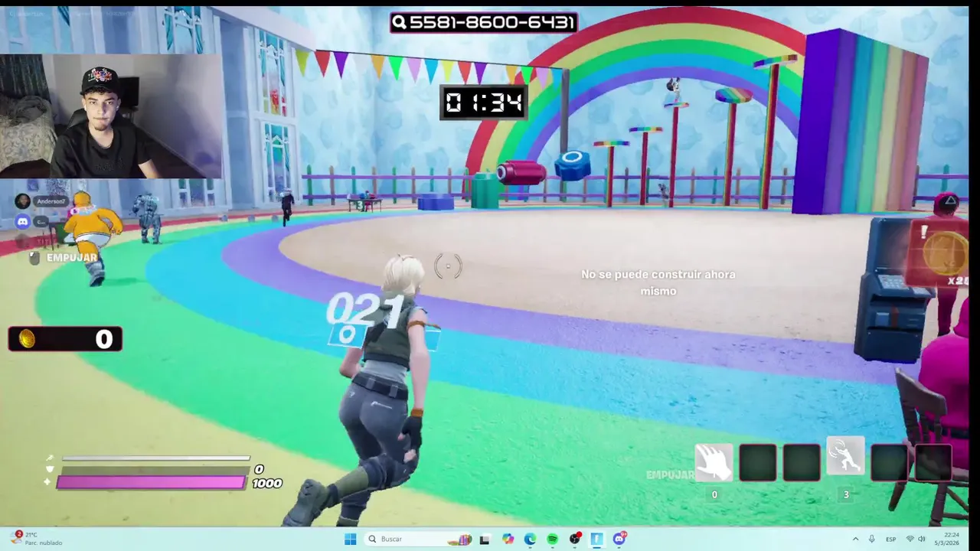Open the weather widget showing 21°C
This screenshot has width=980, height=551.
pos(36,539)
